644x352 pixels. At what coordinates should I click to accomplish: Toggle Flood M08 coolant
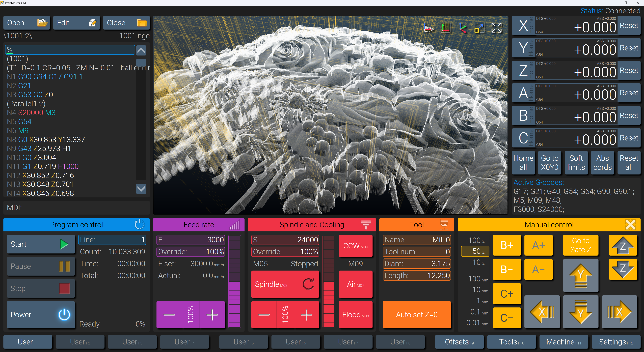355,315
